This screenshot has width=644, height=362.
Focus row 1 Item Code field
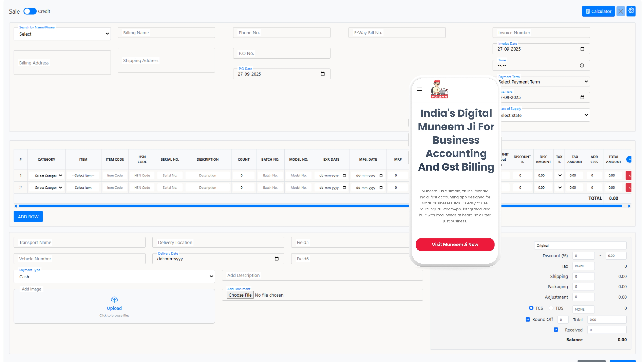tap(115, 175)
